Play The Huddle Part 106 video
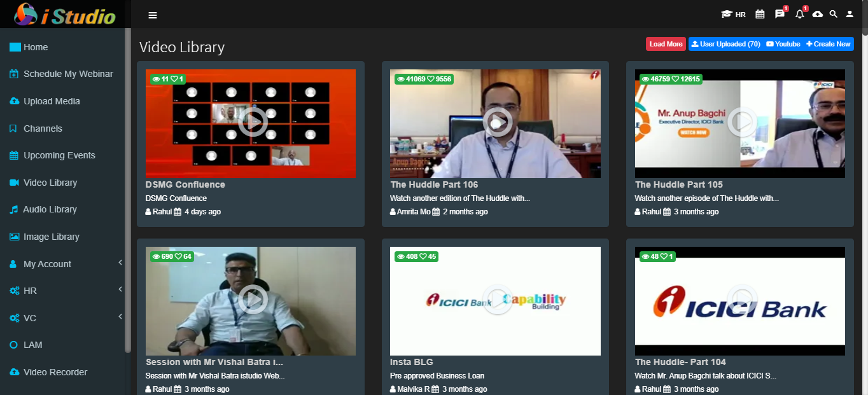 tap(498, 122)
